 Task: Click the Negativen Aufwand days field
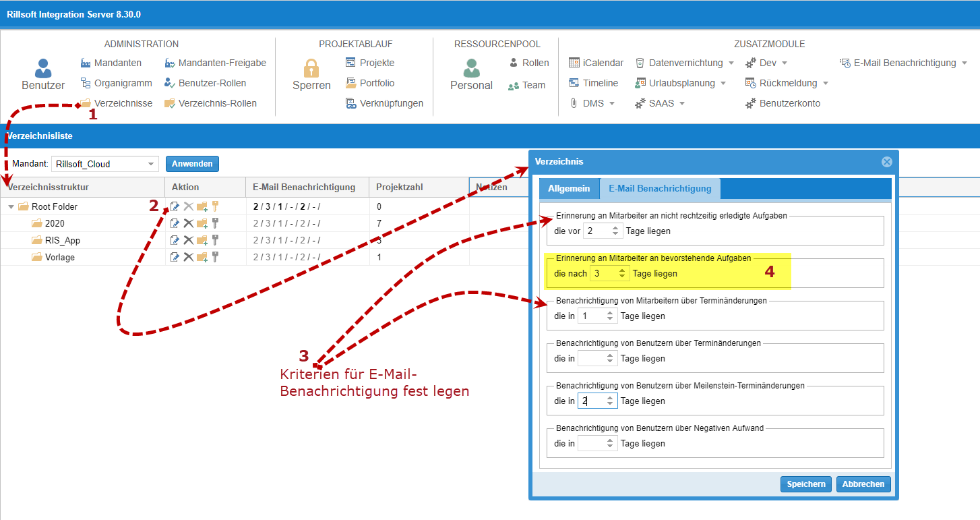[x=598, y=443]
